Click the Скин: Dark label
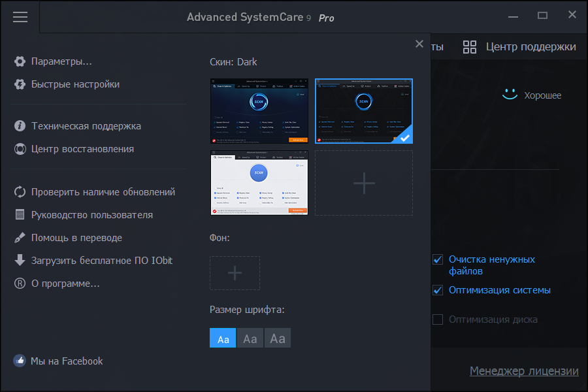 click(x=233, y=62)
